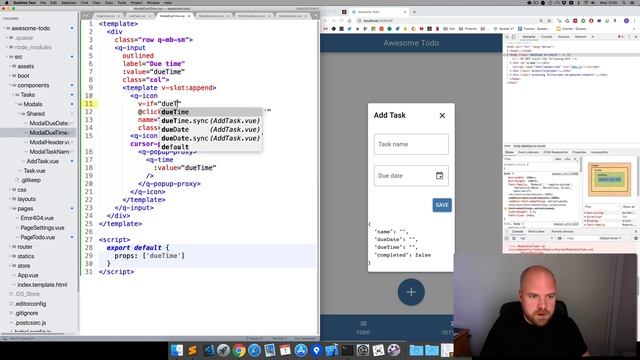Pick the 'default' autocomplete suggestion
Viewport: 640px width, 360px height.
pos(211,147)
